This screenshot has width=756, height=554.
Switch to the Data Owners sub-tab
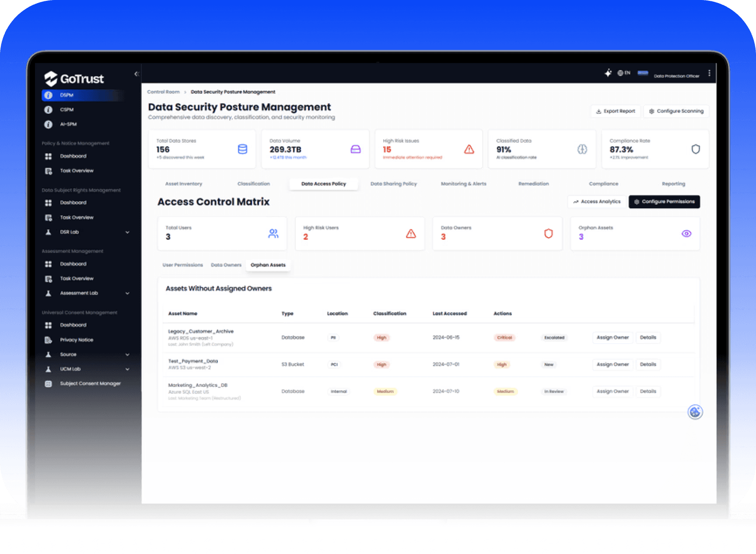[226, 265]
